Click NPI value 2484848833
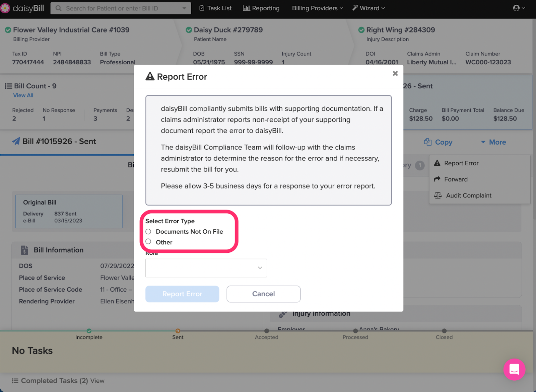The width and height of the screenshot is (536, 392). click(x=72, y=62)
